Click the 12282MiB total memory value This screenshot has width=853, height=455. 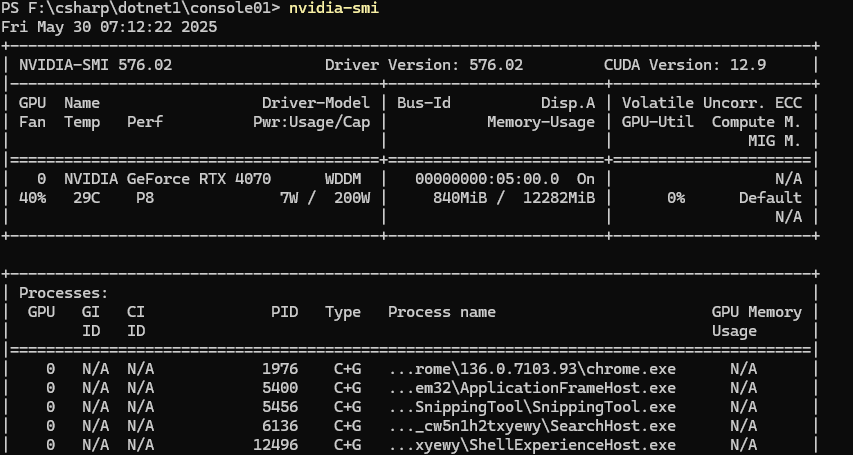pyautogui.click(x=559, y=198)
